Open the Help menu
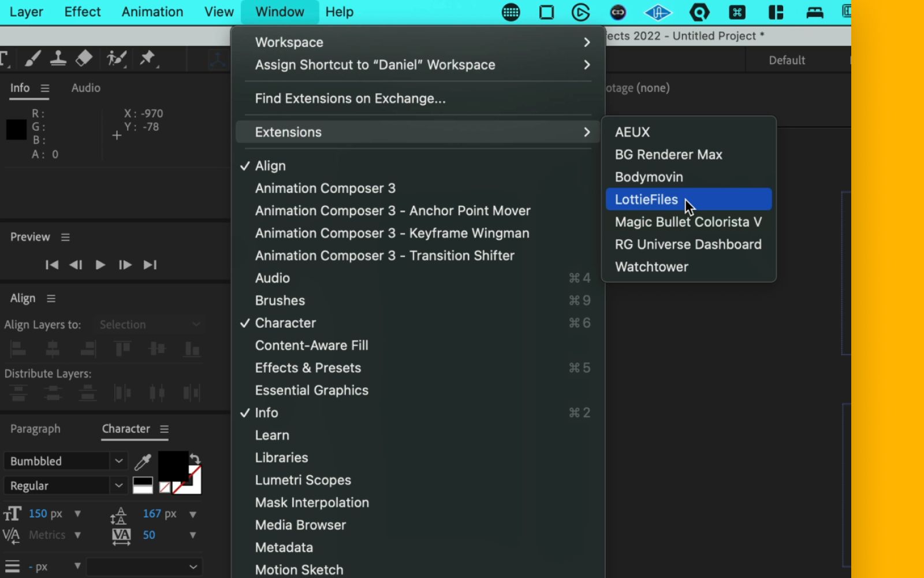924x578 pixels. coord(339,12)
